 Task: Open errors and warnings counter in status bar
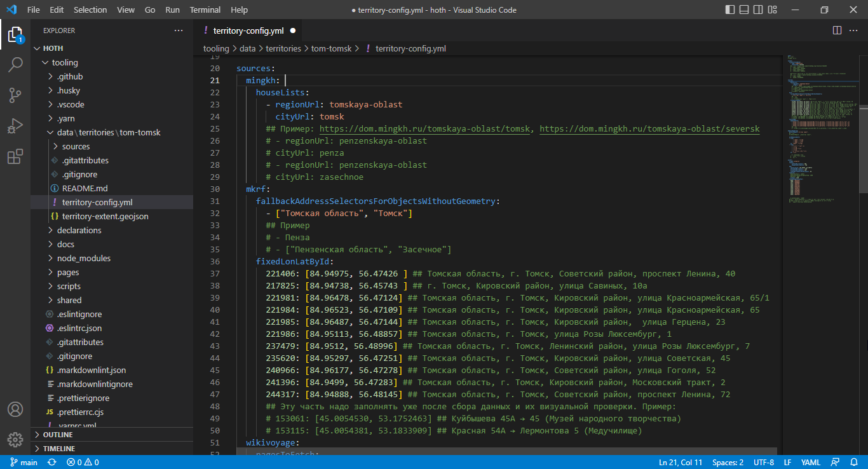pyautogui.click(x=83, y=463)
